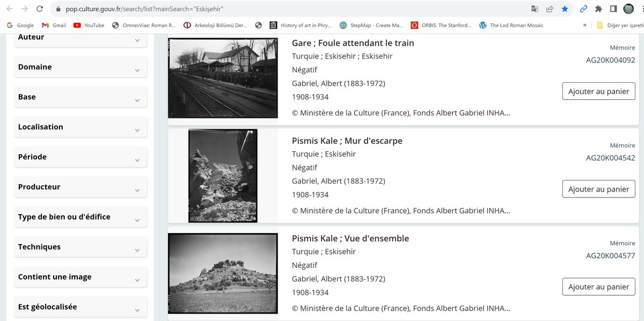
Task: Expand the Base filter
Action: point(80,97)
